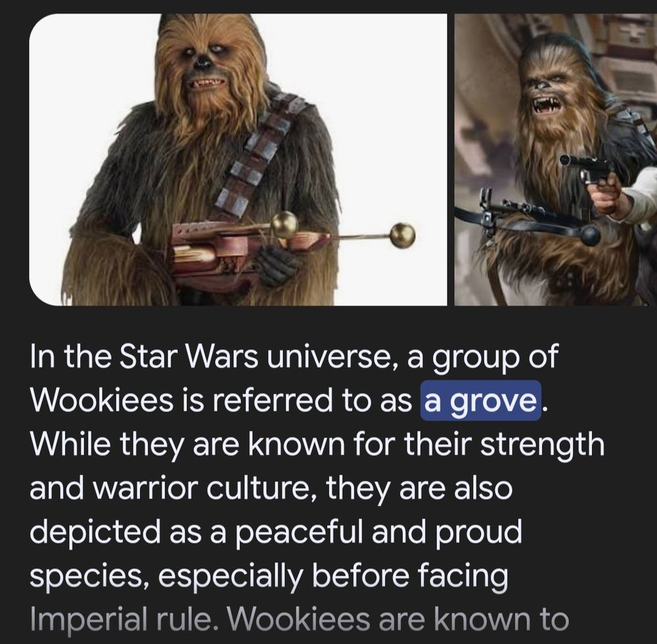Tap the highlighted 'a grove' answer text
The width and height of the screenshot is (657, 644).
tap(480, 401)
